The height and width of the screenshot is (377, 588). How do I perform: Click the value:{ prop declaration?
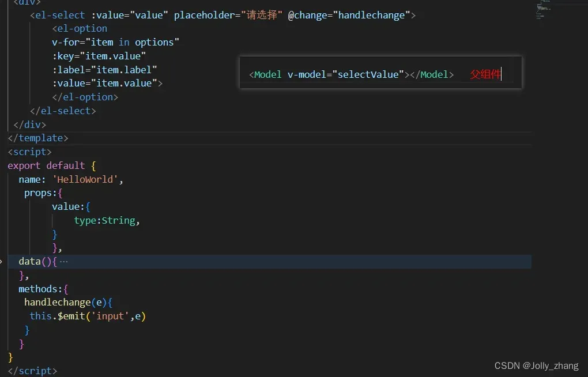pyautogui.click(x=71, y=207)
